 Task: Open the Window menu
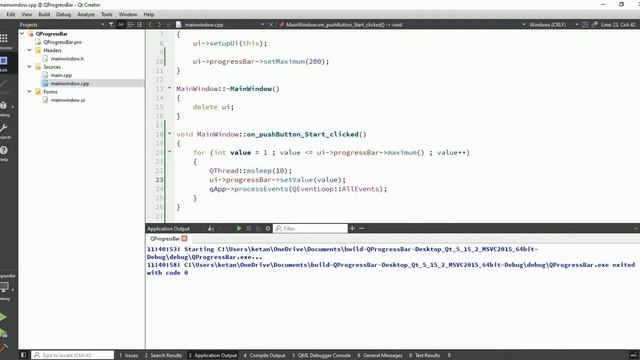128,14
